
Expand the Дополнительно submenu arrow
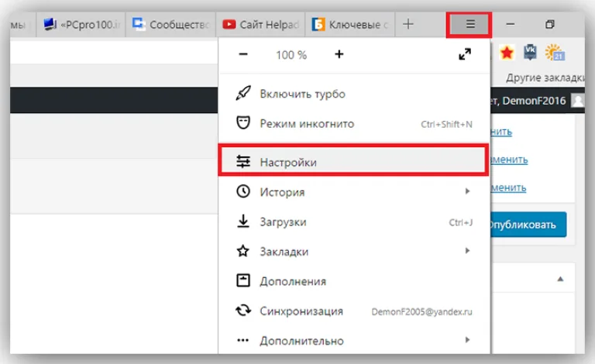point(467,340)
